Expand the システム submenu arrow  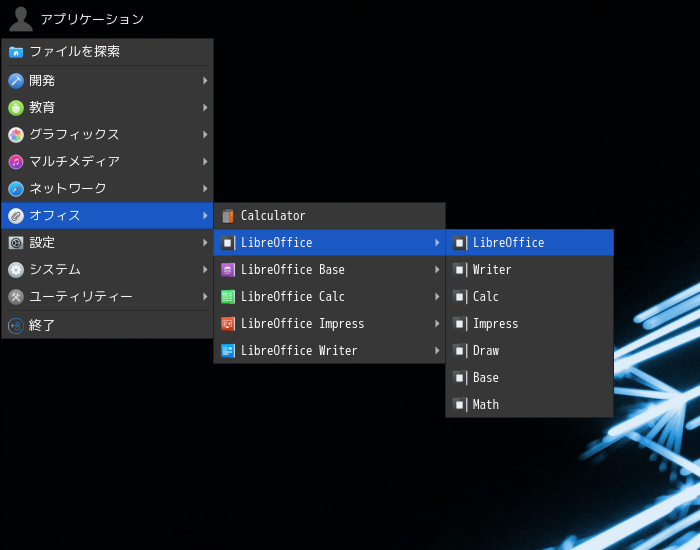click(205, 270)
